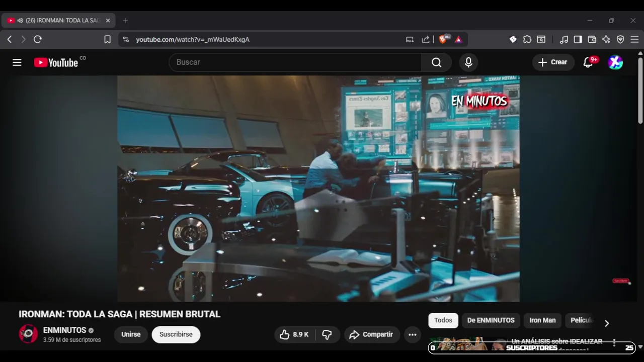644x362 pixels.
Task: Open the YouTube guide hamburger menu
Action: tap(17, 62)
